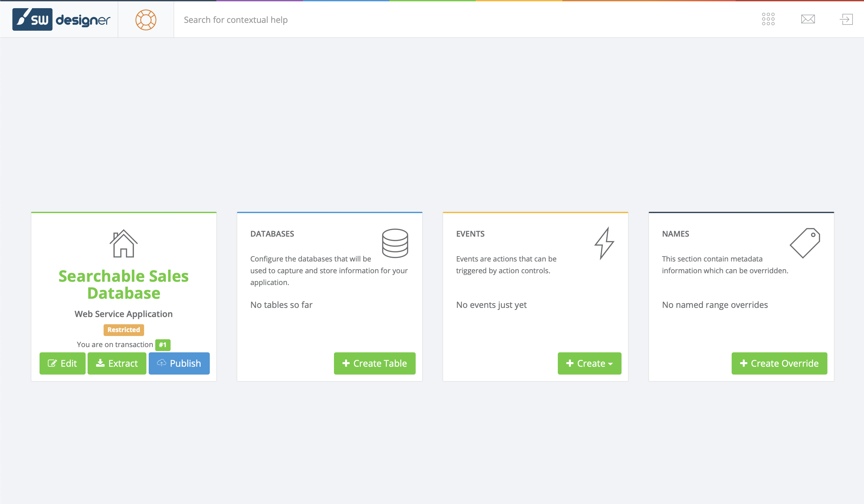864x504 pixels.
Task: Open the apps grid icon
Action: 768,19
